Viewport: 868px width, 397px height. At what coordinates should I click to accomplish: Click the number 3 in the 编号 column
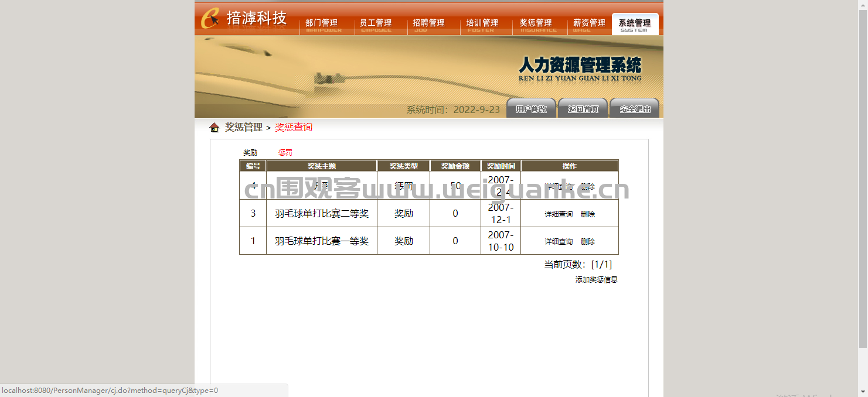(253, 214)
